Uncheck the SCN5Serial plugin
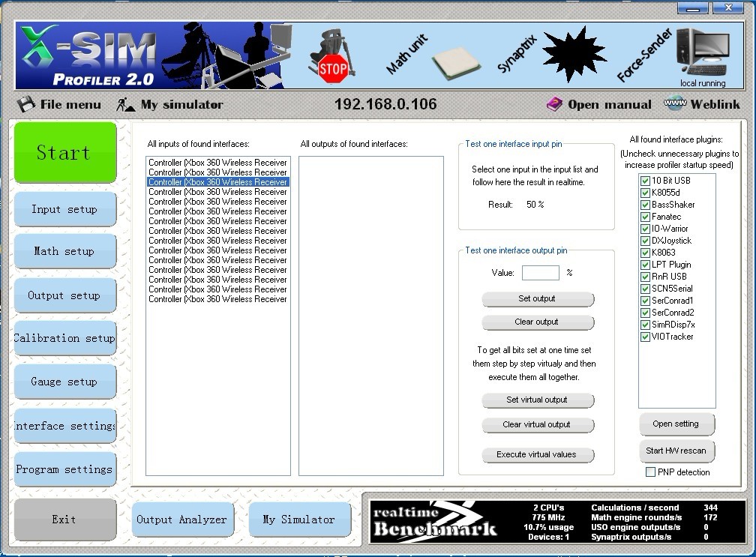The width and height of the screenshot is (756, 557). [x=645, y=289]
